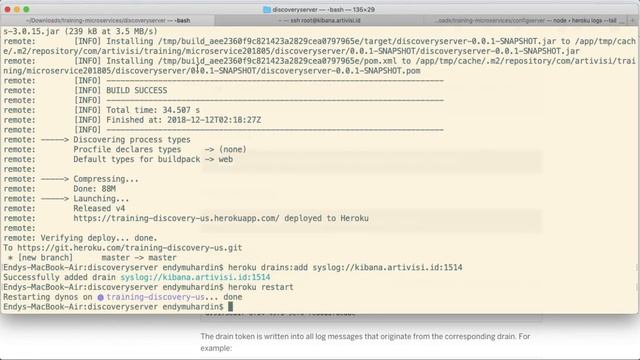Click the BUILD SUCCESS line
This screenshot has height=360, width=640.
coord(137,91)
